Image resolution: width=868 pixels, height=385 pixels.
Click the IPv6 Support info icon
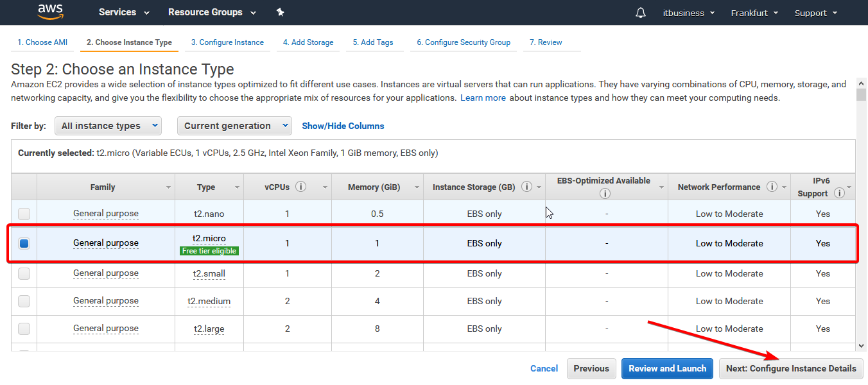pyautogui.click(x=838, y=193)
